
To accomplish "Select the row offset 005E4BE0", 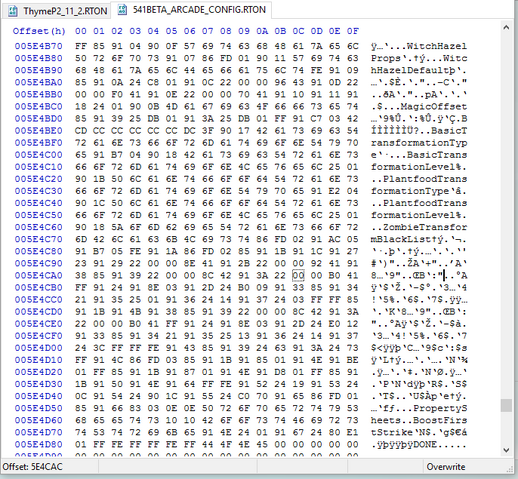I will point(38,131).
